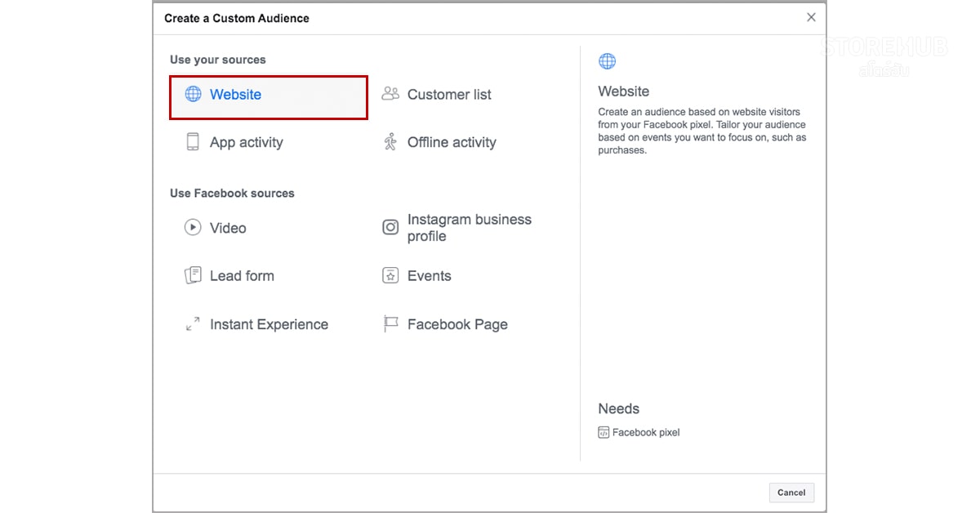Choose Offline activity source

tap(452, 142)
